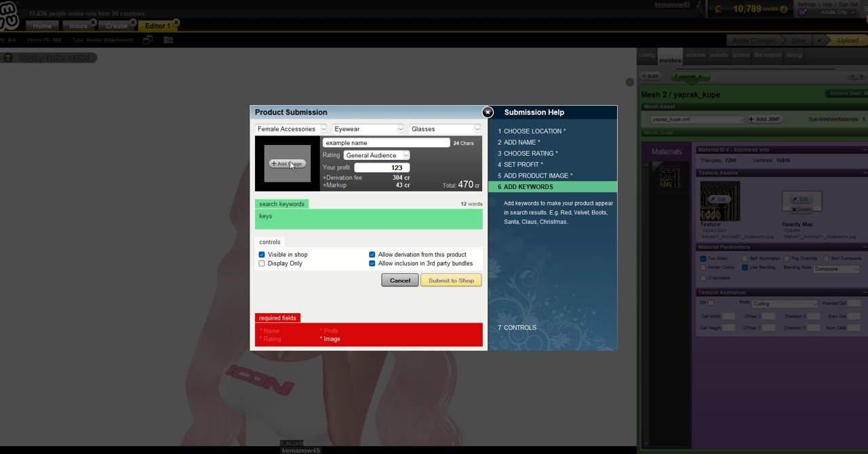
Task: Click the Remove Mesh button
Action: pos(845,94)
